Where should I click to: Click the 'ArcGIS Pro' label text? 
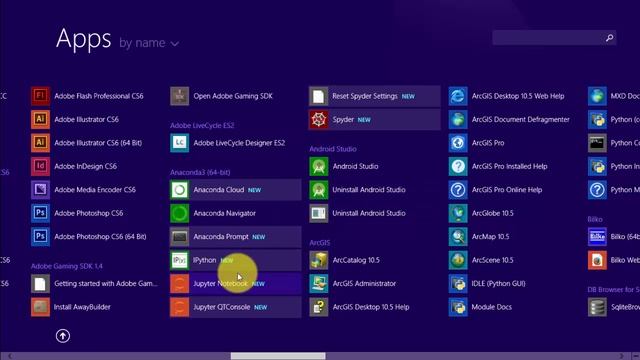click(x=488, y=143)
